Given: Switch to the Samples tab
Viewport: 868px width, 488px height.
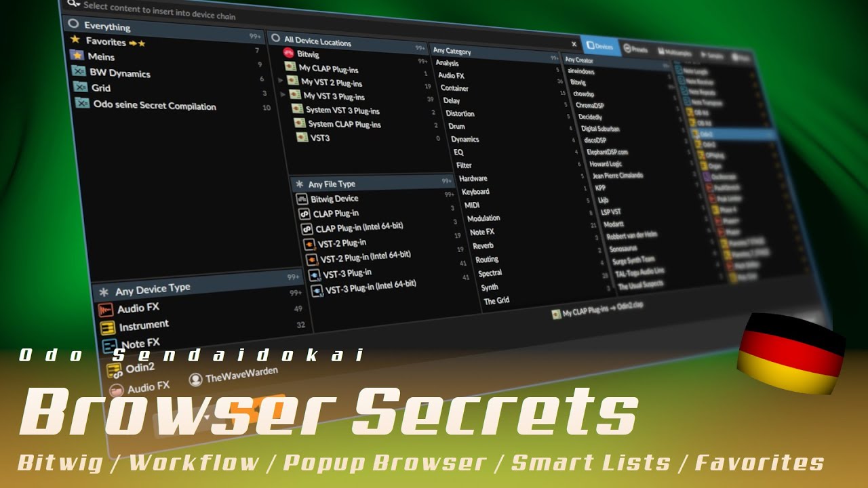Looking at the screenshot, I should (x=712, y=56).
